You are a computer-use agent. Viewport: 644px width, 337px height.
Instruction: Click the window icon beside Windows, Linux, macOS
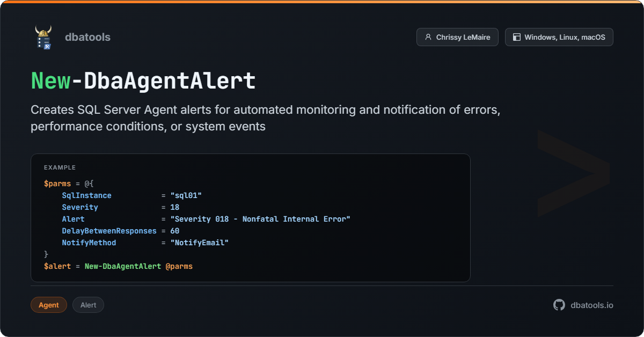(x=516, y=37)
